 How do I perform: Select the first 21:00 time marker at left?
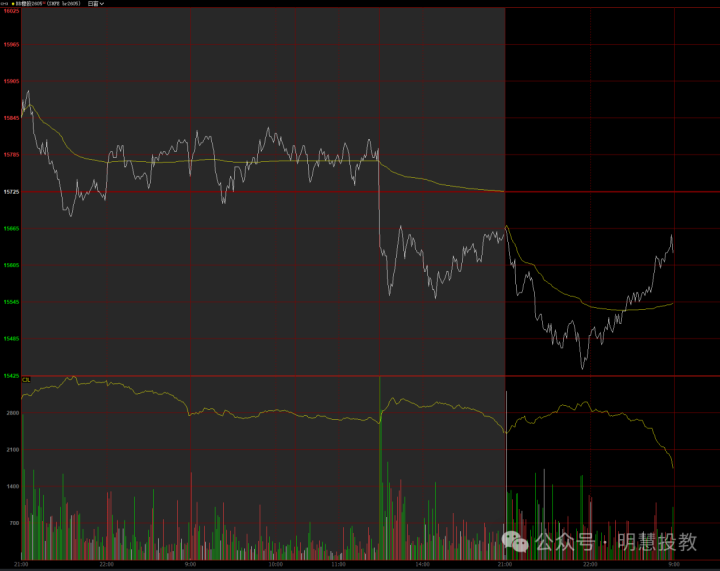[x=21, y=564]
